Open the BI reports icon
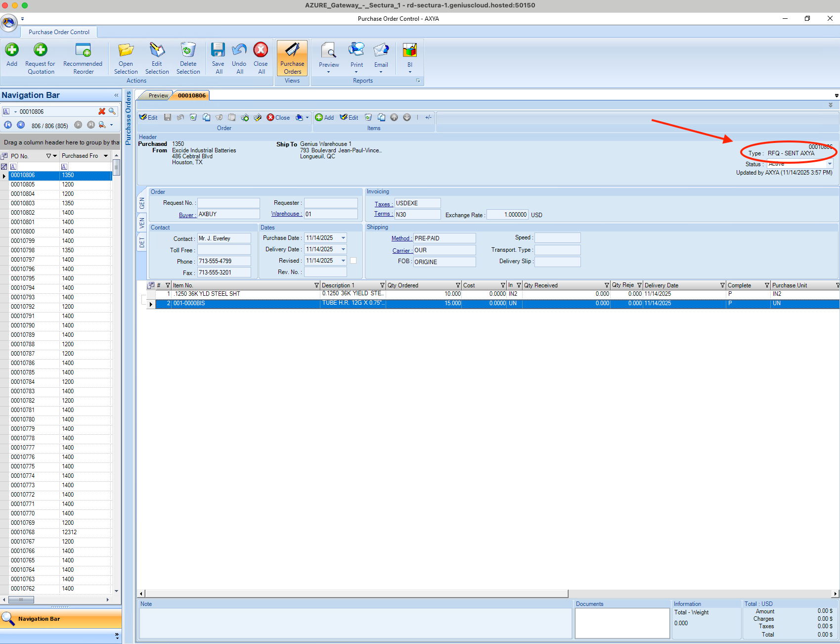Viewport: 840px width, 644px height. [x=409, y=50]
